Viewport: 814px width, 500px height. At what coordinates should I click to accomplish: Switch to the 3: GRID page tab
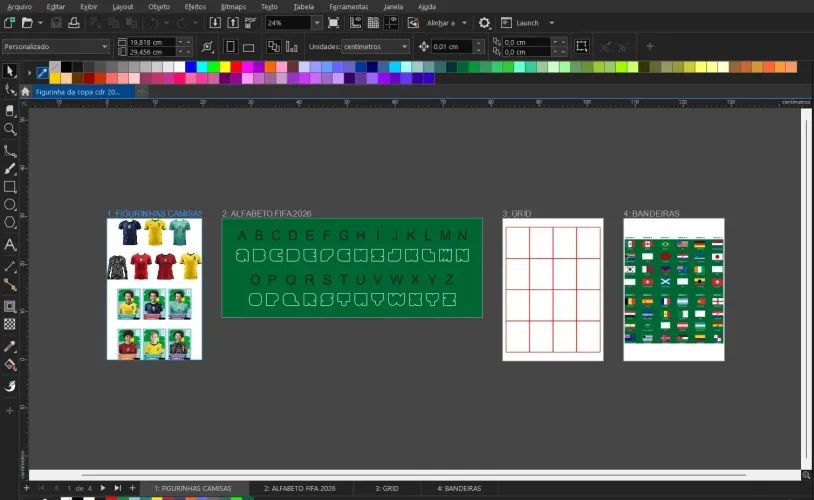pos(387,488)
